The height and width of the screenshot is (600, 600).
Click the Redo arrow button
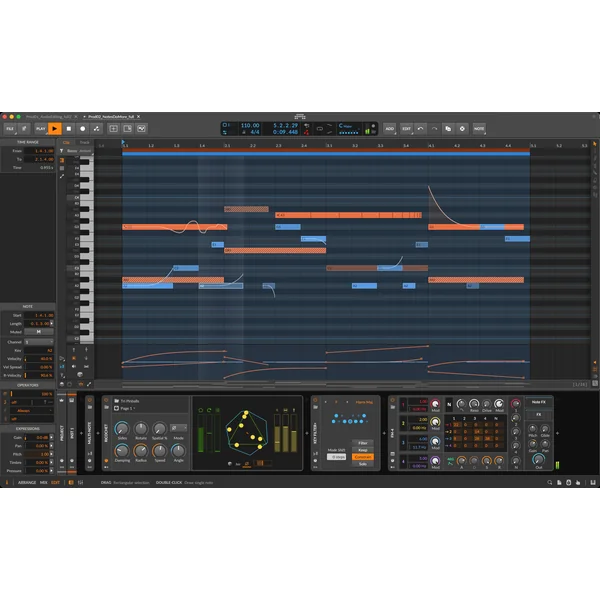point(434,129)
